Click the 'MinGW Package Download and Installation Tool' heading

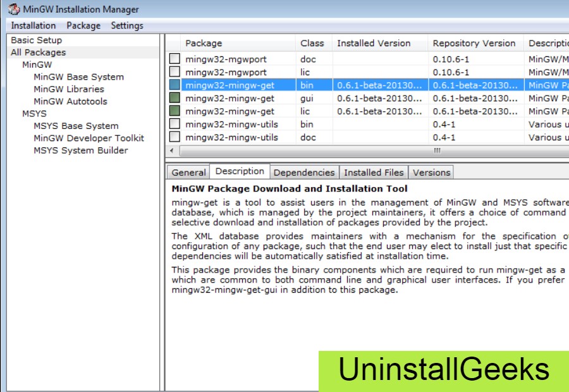289,189
